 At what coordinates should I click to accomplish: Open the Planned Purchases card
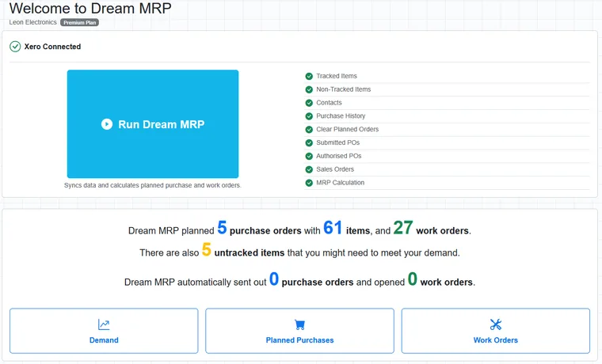point(300,331)
